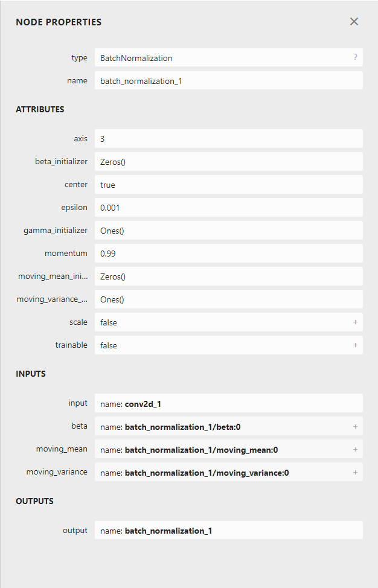Open help for the BatchNormalization type

(355, 57)
